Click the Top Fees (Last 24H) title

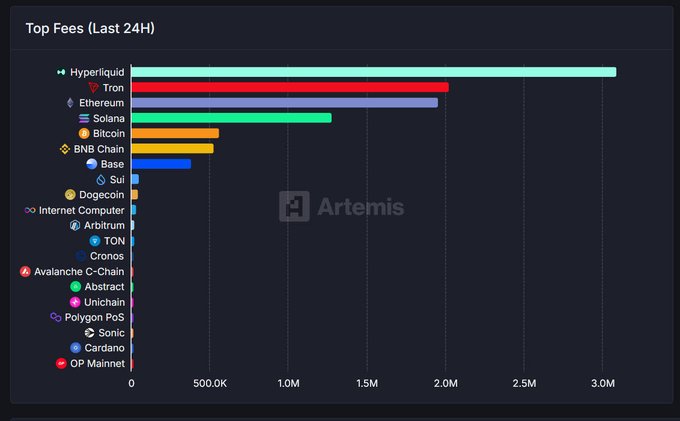click(90, 29)
